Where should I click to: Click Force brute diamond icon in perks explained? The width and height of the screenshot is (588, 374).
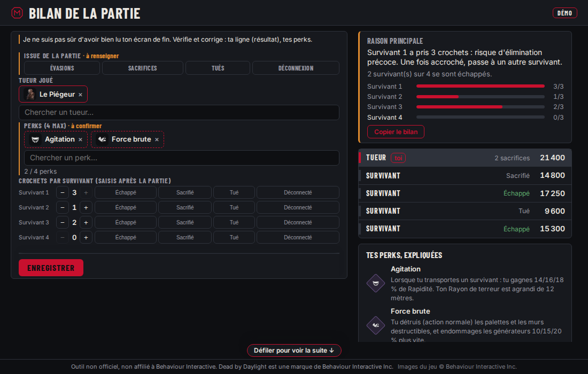(x=376, y=325)
